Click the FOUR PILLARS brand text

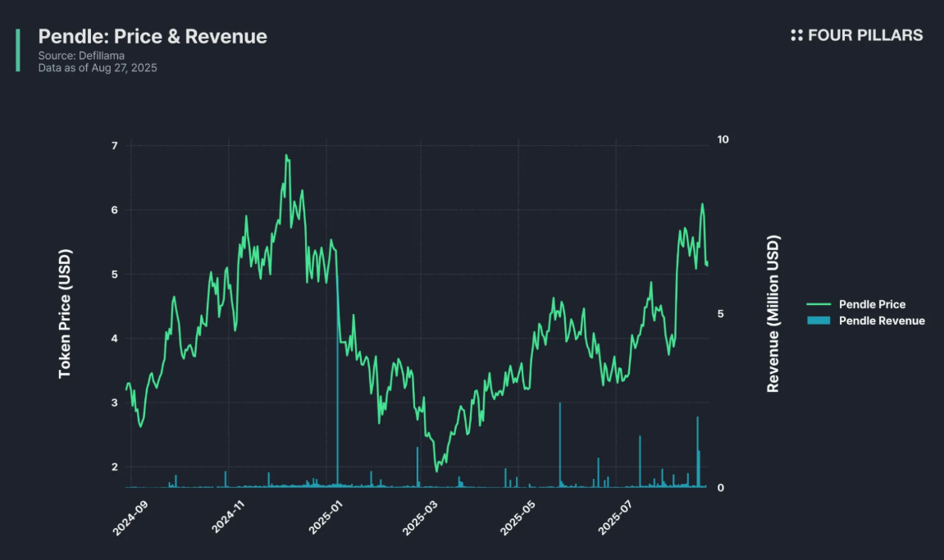[865, 35]
